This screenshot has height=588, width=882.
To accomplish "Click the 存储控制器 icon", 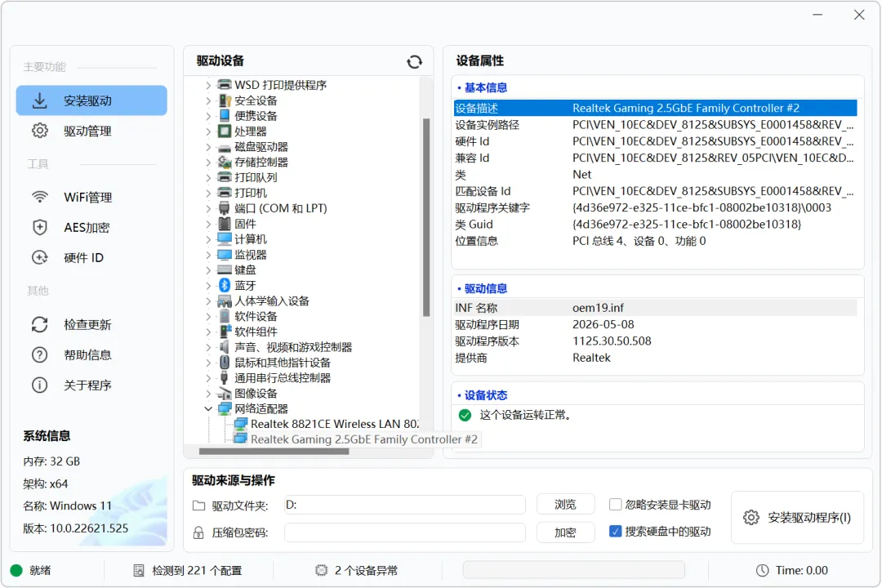I will [225, 162].
